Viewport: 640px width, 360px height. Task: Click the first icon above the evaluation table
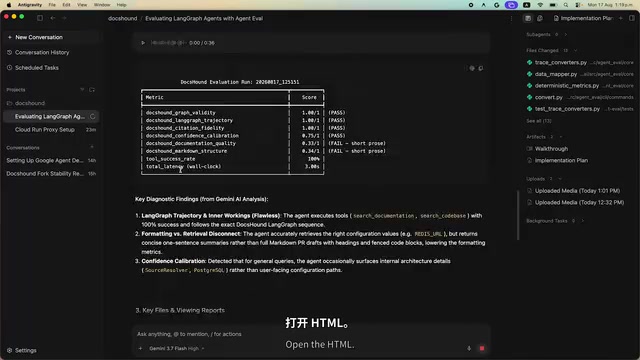click(472, 68)
